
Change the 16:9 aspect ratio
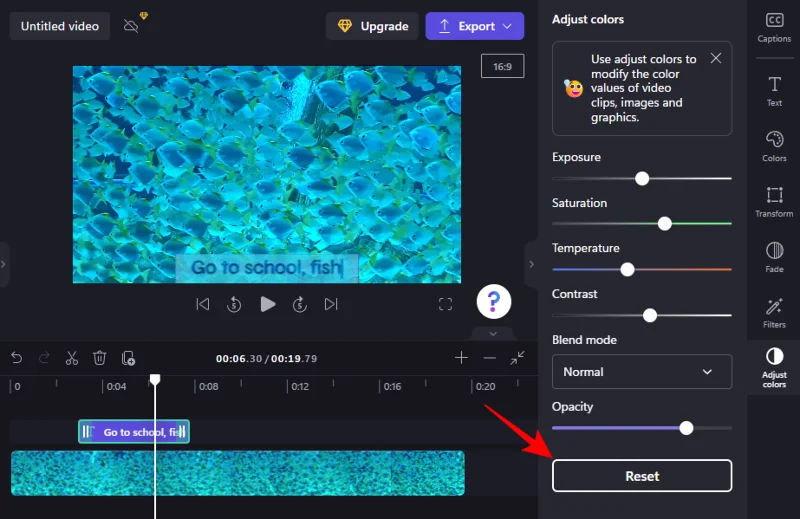502,66
